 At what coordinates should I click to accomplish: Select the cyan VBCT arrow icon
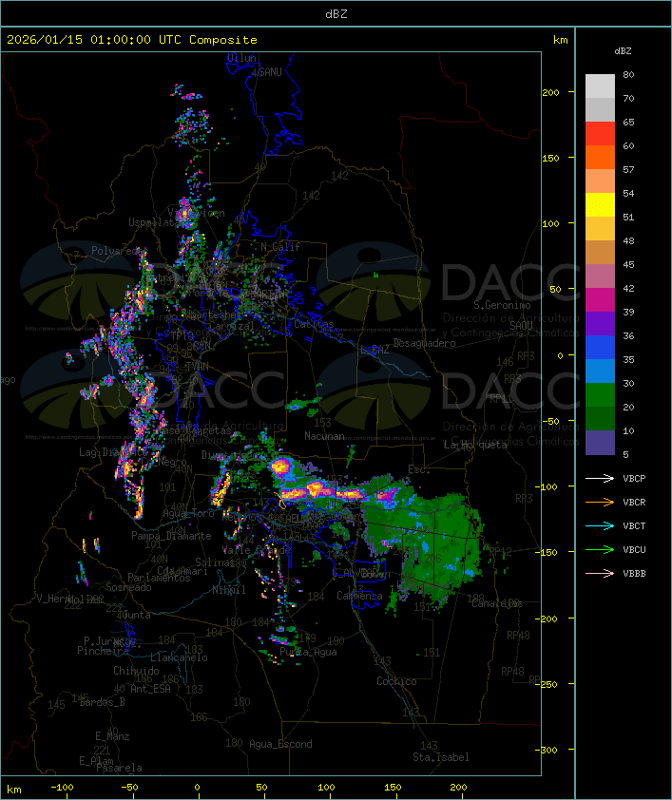[x=600, y=525]
